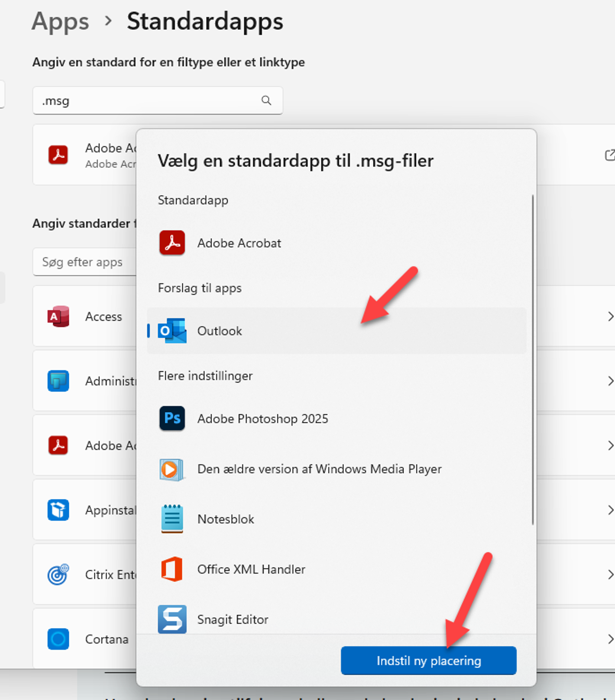Image resolution: width=615 pixels, height=700 pixels.
Task: Click Adobe Acrobat icon in the apps list
Action: coord(58,445)
